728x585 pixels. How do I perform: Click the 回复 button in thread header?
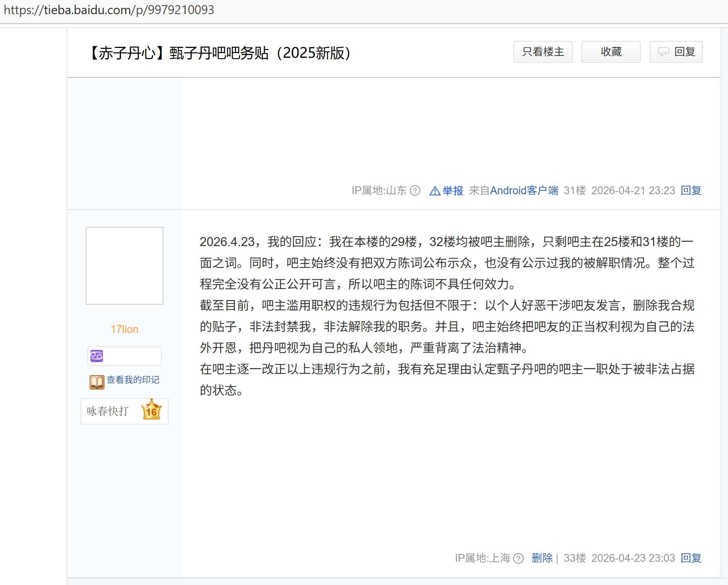pyautogui.click(x=676, y=52)
